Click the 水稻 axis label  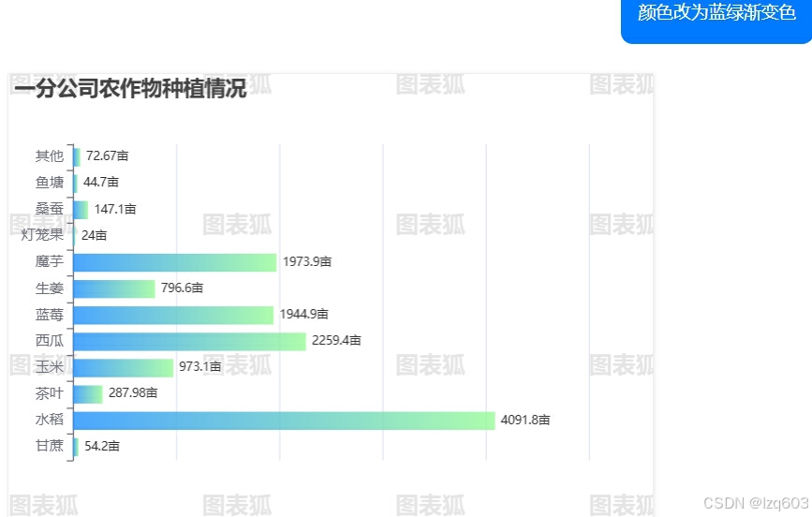(x=50, y=419)
